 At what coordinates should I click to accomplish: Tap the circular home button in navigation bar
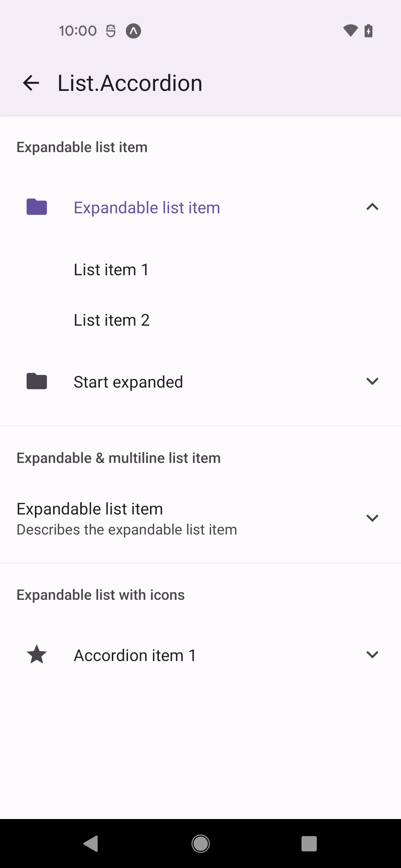coord(200,844)
